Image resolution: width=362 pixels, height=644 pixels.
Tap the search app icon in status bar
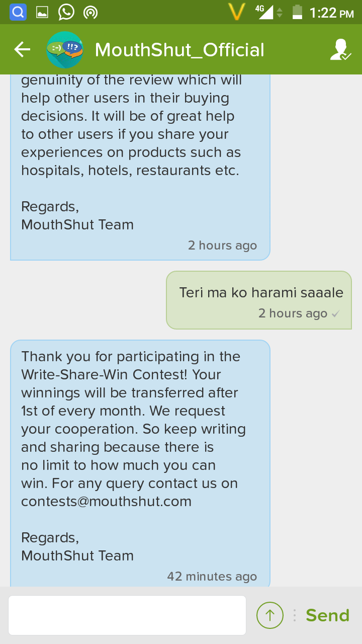pyautogui.click(x=18, y=12)
